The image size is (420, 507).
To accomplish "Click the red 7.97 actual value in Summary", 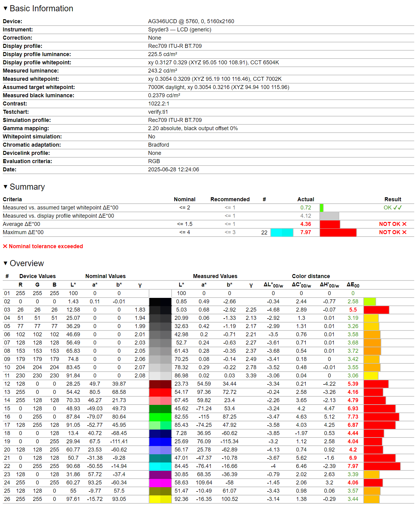I will tap(305, 232).
